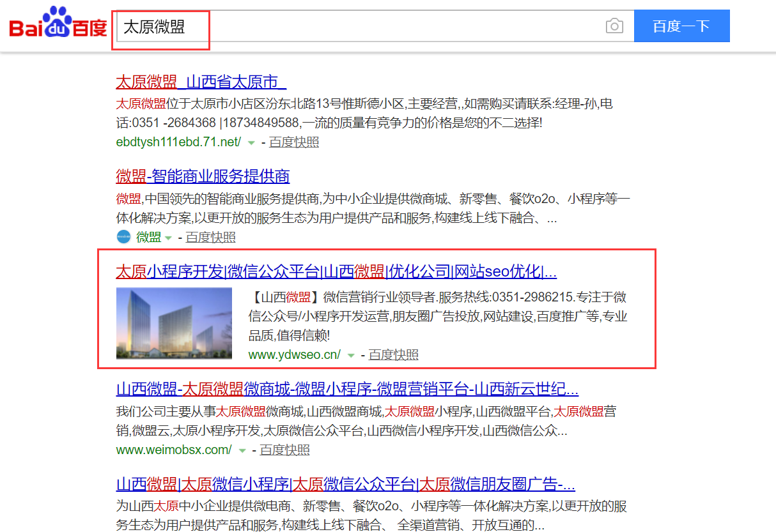Open 百度快照 for ebdtysh111ebd.71.net result
Viewport: 776px width, 532px height.
[x=294, y=142]
